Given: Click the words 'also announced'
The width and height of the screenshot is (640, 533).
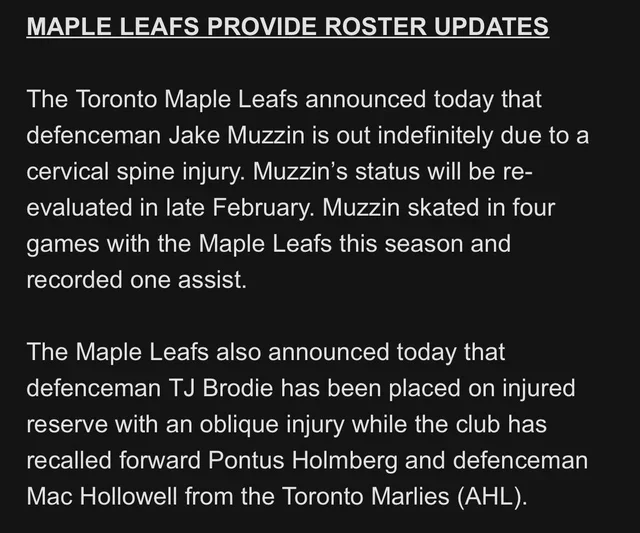Looking at the screenshot, I should 302,352.
